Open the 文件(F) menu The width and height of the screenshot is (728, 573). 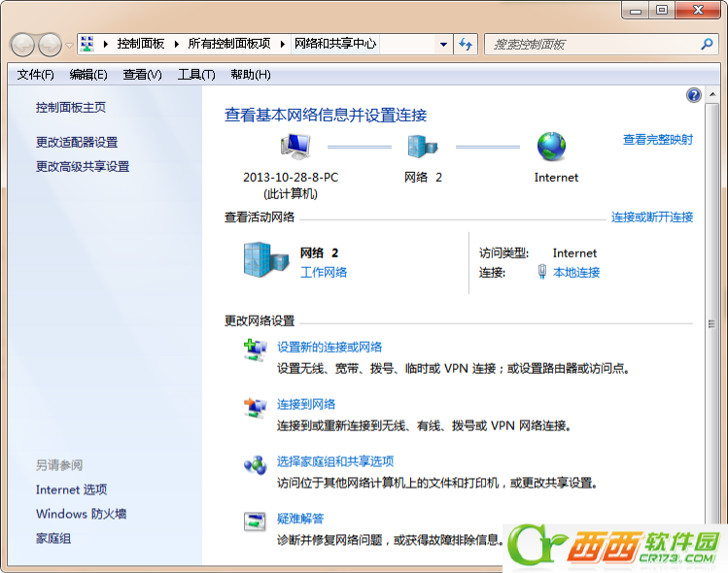[36, 75]
